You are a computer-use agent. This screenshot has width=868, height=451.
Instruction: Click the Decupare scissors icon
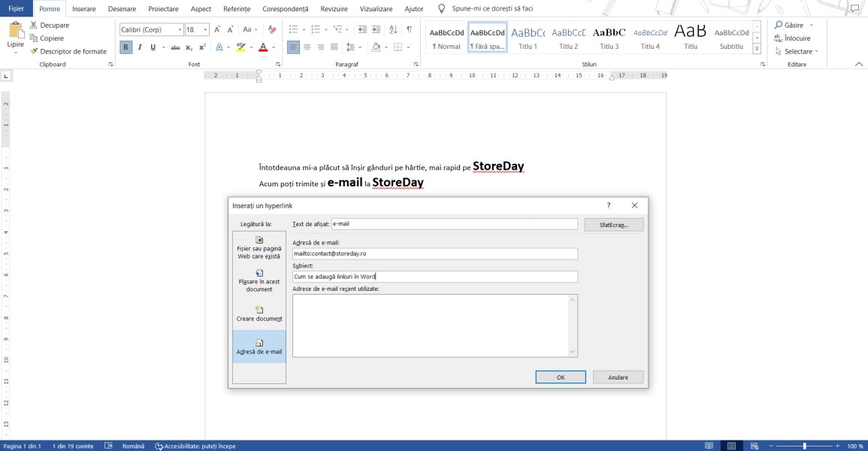(x=33, y=26)
